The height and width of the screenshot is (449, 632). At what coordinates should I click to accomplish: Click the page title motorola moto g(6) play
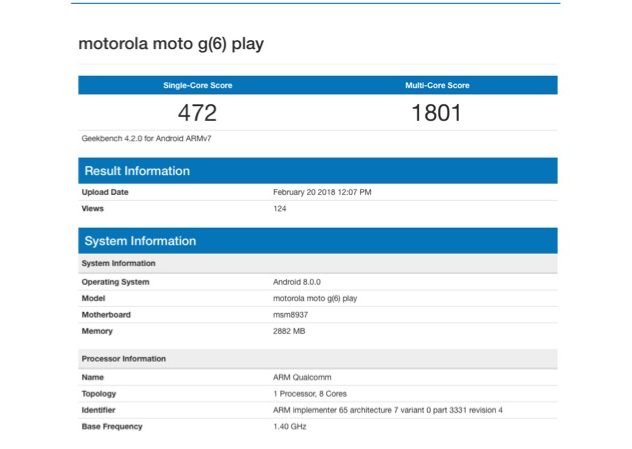(x=171, y=45)
